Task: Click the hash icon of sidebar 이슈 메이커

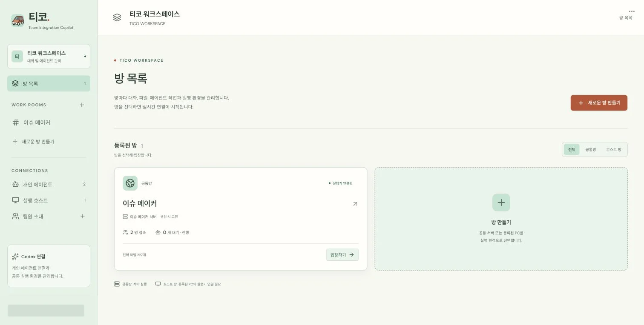Action: click(16, 123)
